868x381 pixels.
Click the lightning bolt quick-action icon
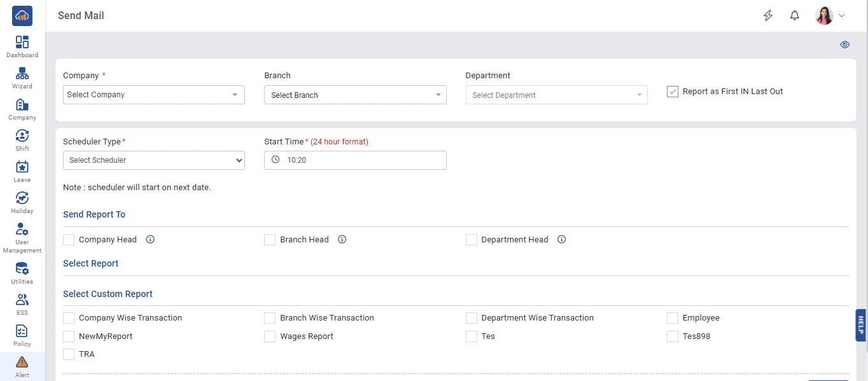pos(768,16)
